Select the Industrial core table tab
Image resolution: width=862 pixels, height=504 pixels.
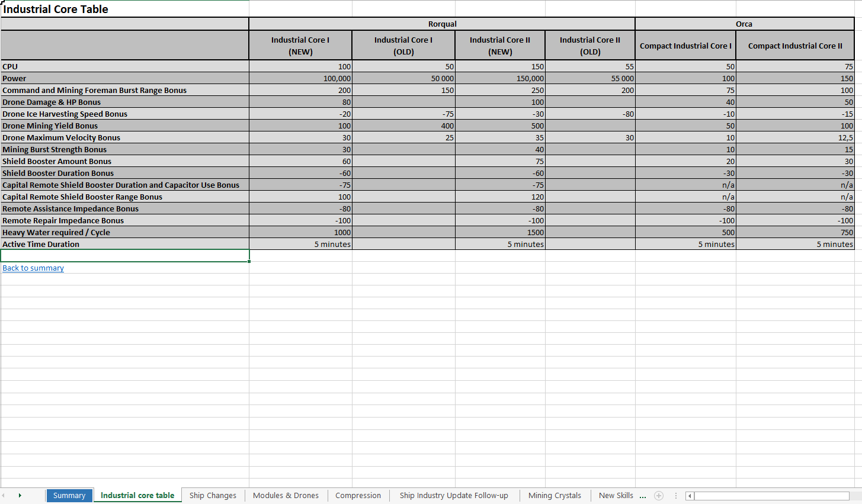[x=137, y=496]
